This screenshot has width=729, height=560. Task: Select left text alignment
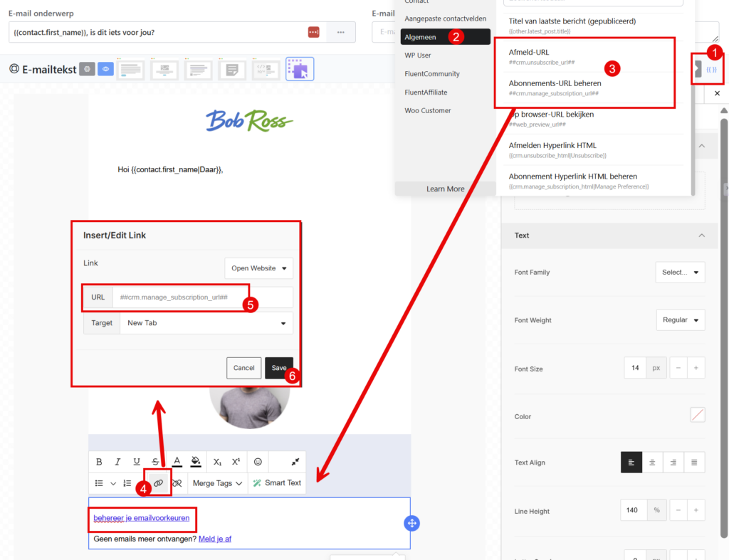coord(631,463)
